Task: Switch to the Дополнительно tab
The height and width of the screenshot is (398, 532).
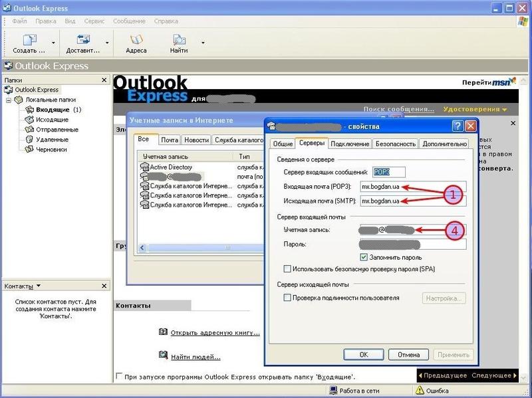Action: point(444,144)
